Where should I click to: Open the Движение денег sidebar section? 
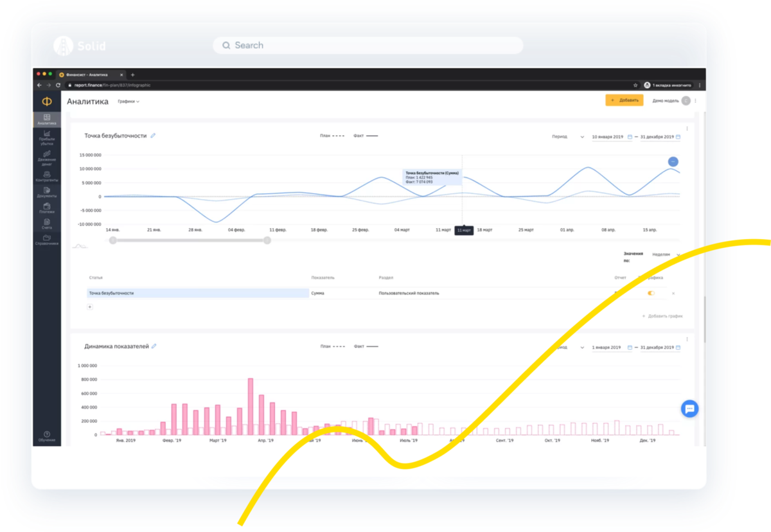click(47, 158)
